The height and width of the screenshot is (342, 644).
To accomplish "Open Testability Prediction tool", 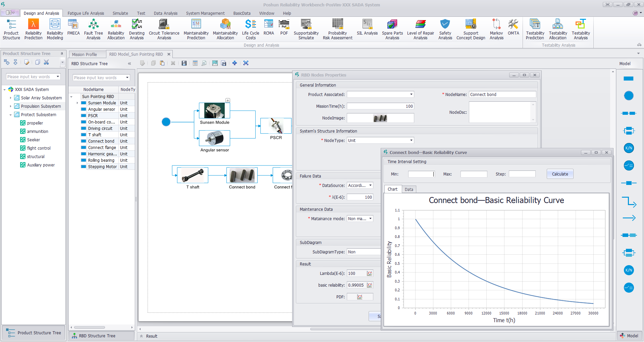I will (x=535, y=30).
